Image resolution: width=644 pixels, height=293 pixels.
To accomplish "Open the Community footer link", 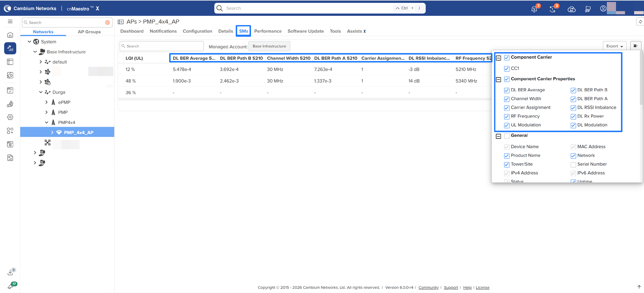I will point(428,287).
